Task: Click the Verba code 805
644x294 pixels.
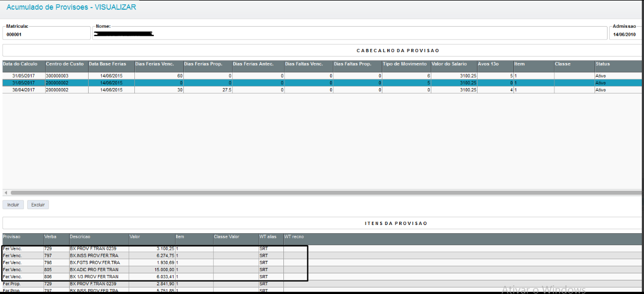Action: 48,270
